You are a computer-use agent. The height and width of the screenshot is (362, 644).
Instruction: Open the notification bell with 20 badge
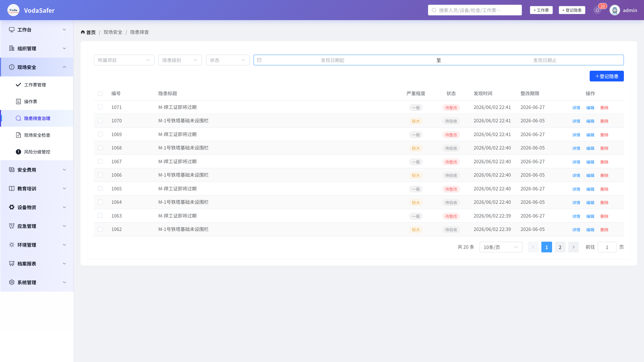(x=597, y=10)
